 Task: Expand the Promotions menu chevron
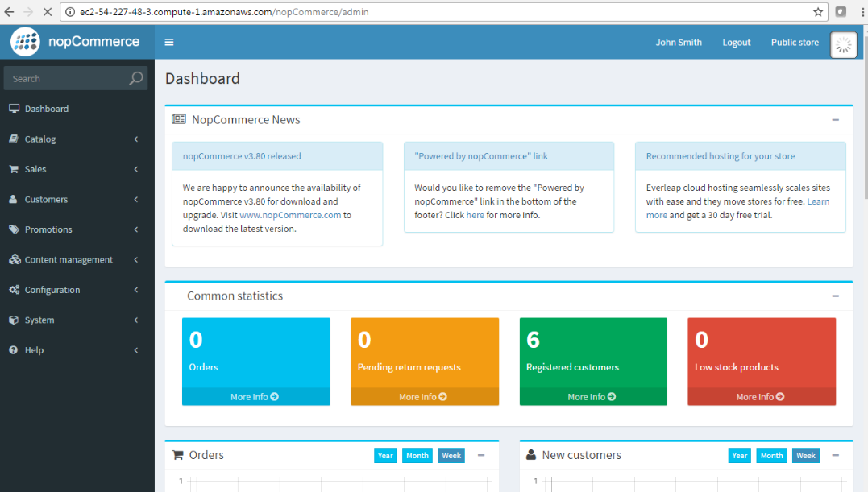click(136, 229)
